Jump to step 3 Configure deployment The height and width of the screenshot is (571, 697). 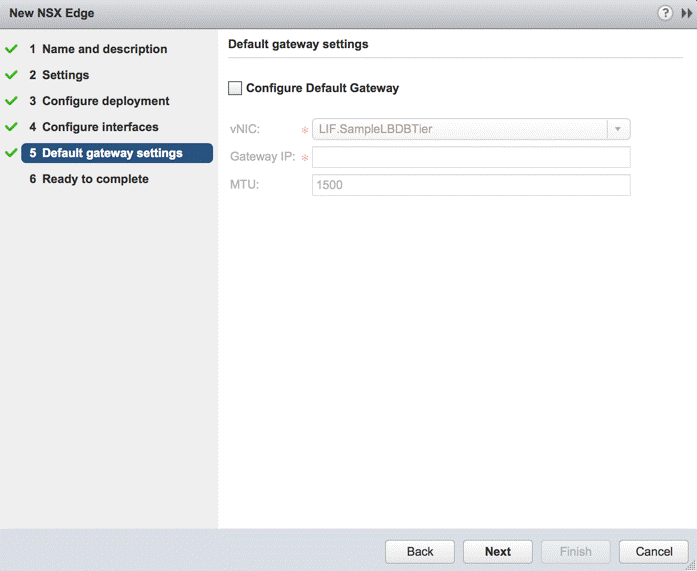(x=105, y=101)
